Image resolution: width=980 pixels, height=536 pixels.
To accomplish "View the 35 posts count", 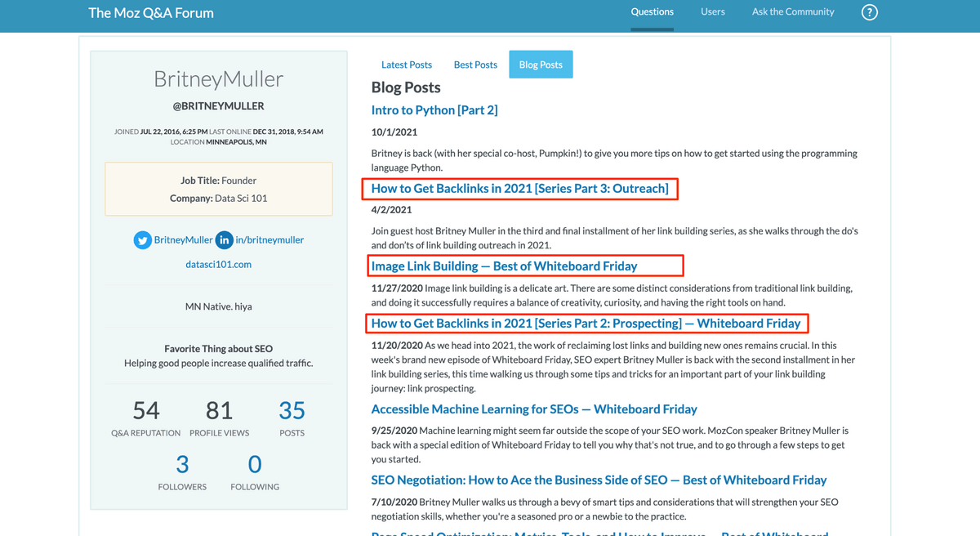I will pos(292,411).
